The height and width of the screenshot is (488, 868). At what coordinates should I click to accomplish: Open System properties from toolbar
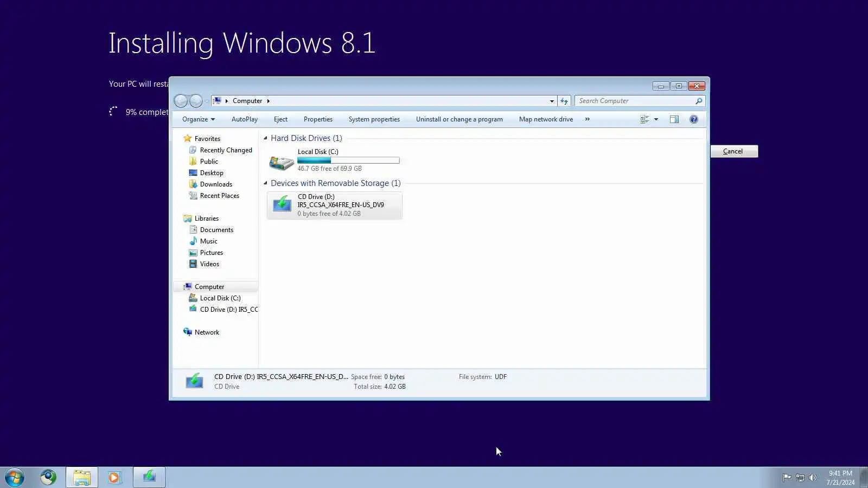[374, 119]
